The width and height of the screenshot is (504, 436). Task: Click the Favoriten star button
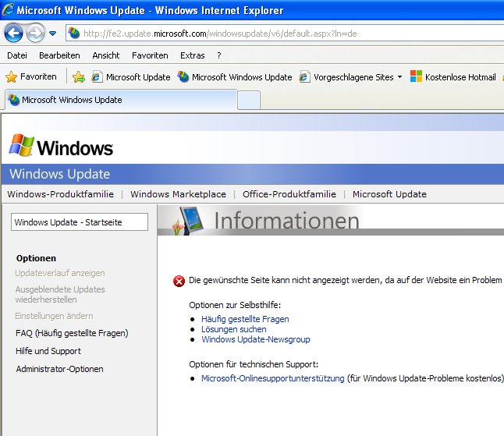click(31, 76)
